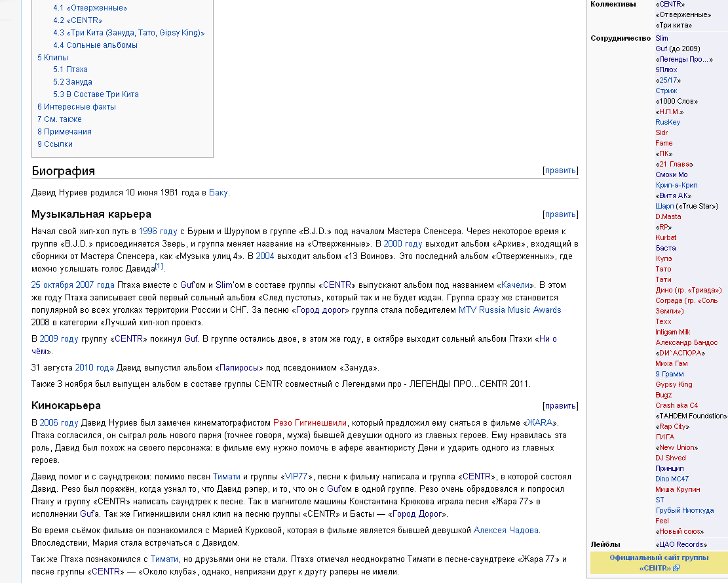Open «Новый союз» infobox link
This screenshot has height=583, width=728.
click(680, 531)
